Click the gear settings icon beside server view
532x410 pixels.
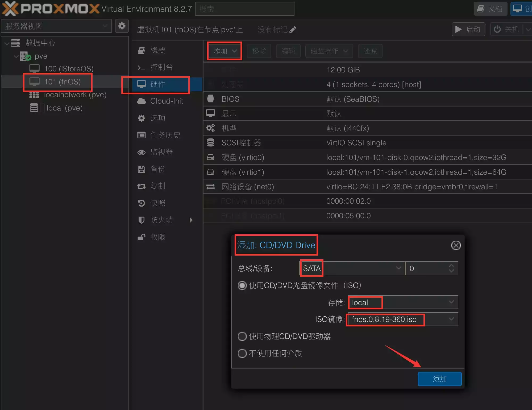122,26
